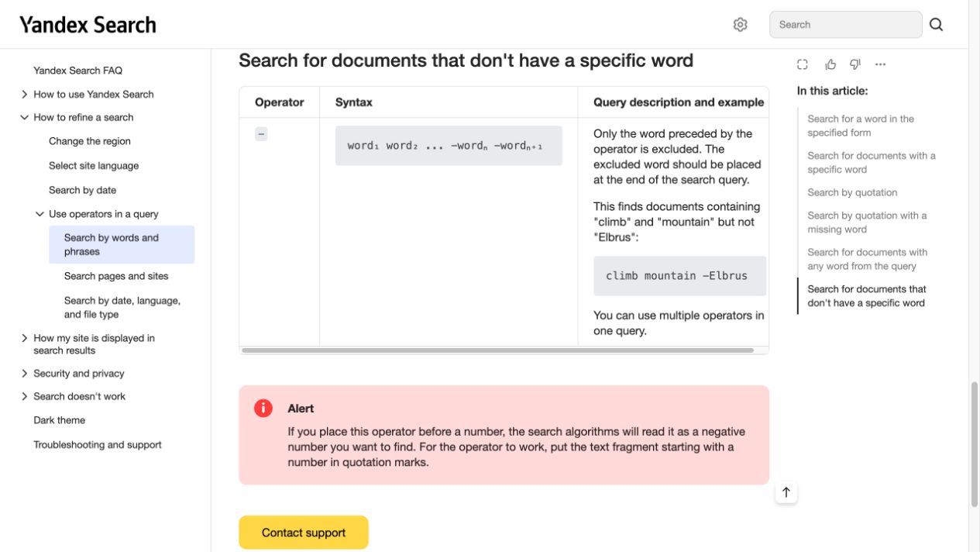Click the table horizontal scrollbar
The image size is (980, 552).
(x=497, y=350)
